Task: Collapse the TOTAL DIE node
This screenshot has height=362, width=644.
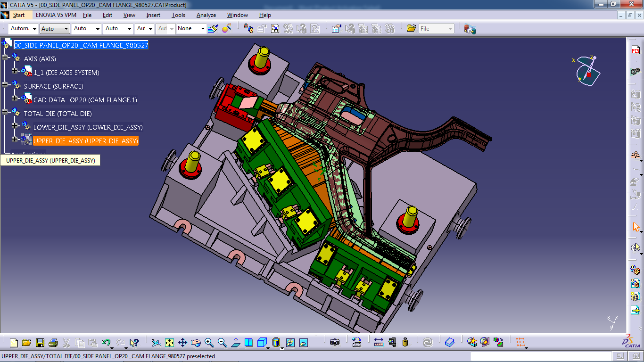Action: click(5, 113)
